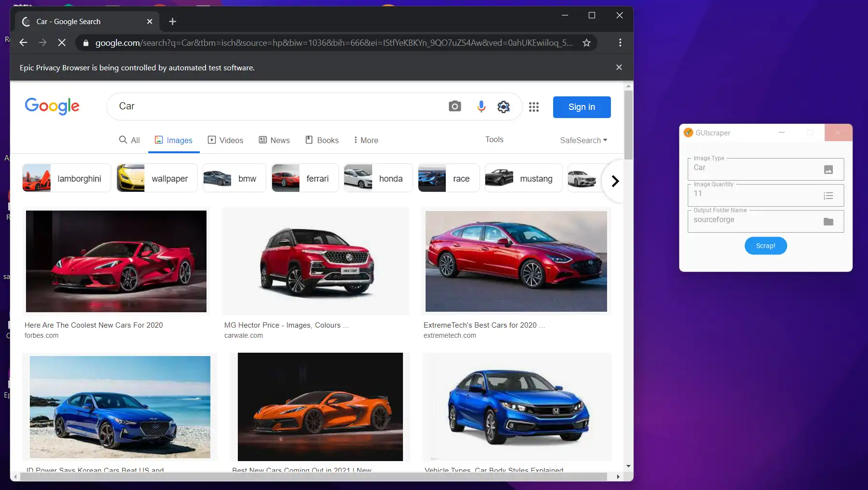Open Google quick settings gear
This screenshot has width=868, height=490.
pyautogui.click(x=504, y=106)
